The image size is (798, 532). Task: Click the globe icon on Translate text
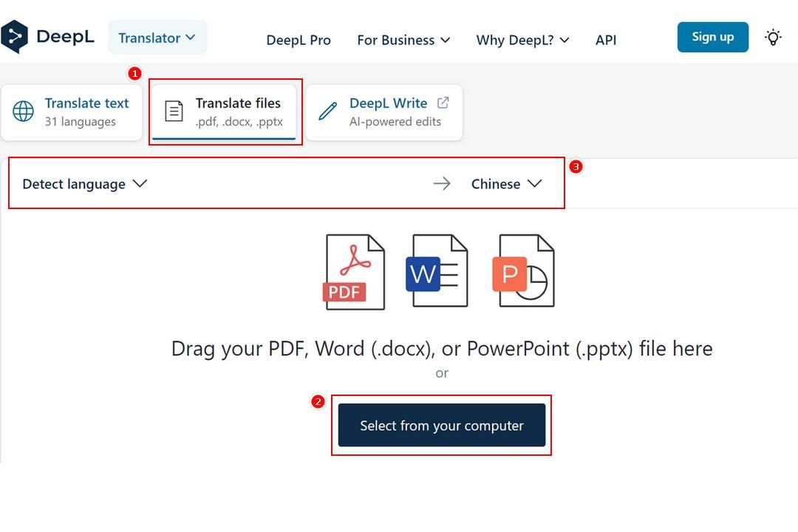click(x=23, y=111)
